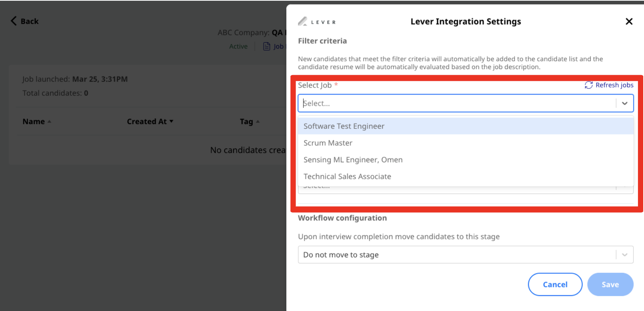
Task: Click the Active status text
Action: pos(238,46)
